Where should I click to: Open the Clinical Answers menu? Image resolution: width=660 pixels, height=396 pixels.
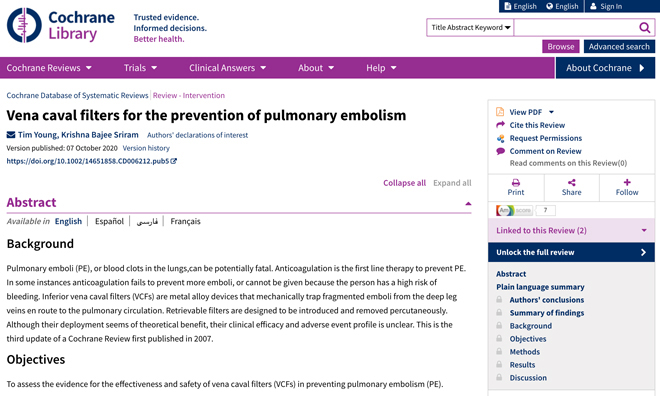point(227,68)
